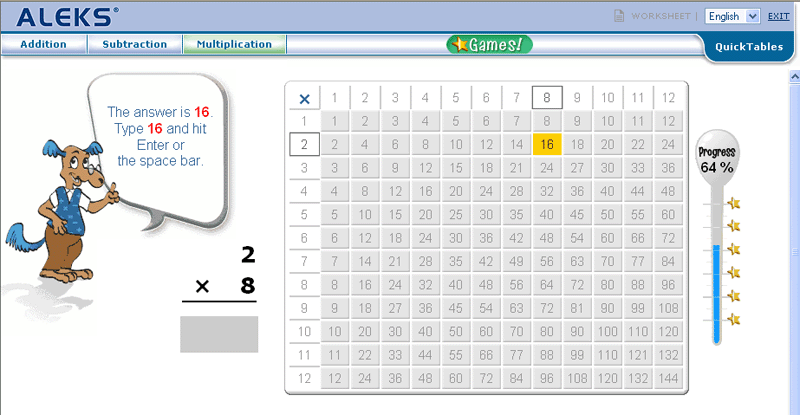Click the cell showing 100
This screenshot has width=800, height=415.
608,331
